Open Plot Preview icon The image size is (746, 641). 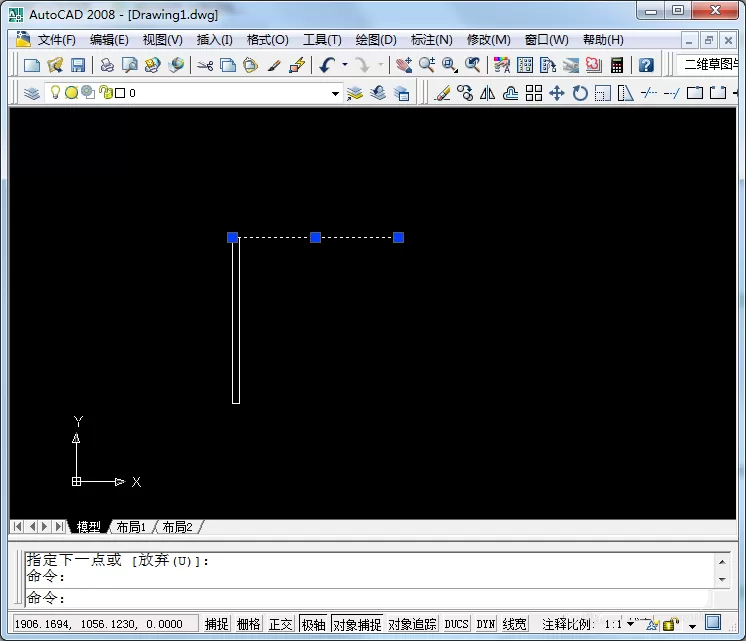(x=130, y=65)
